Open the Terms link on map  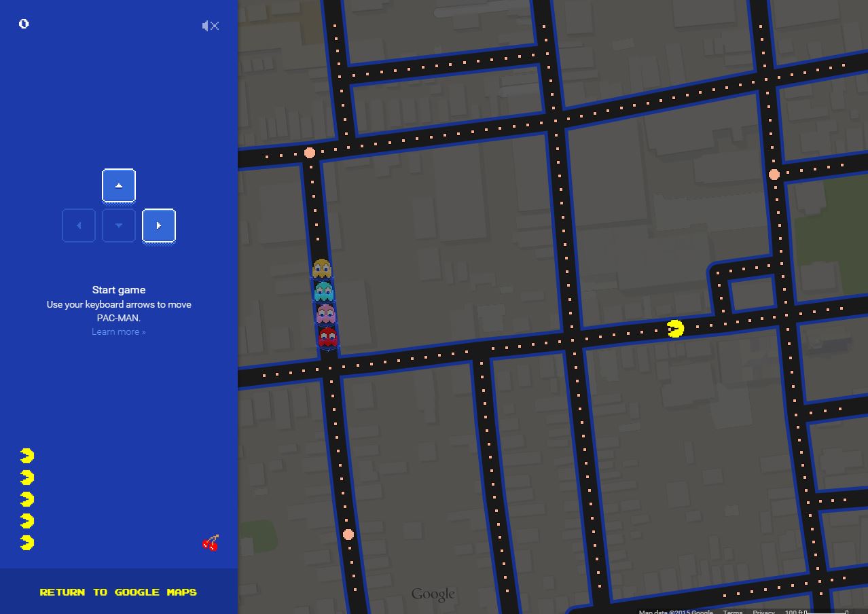[x=733, y=611]
